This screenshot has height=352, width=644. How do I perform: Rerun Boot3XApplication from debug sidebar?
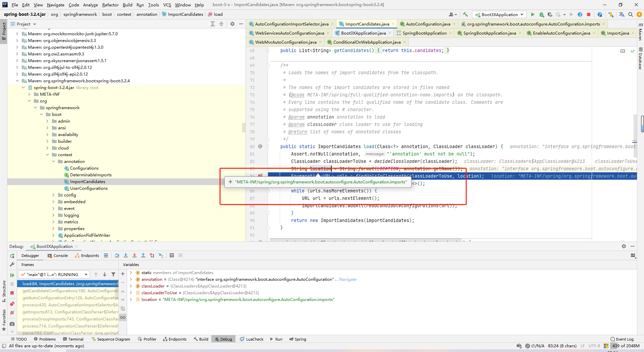pos(12,256)
